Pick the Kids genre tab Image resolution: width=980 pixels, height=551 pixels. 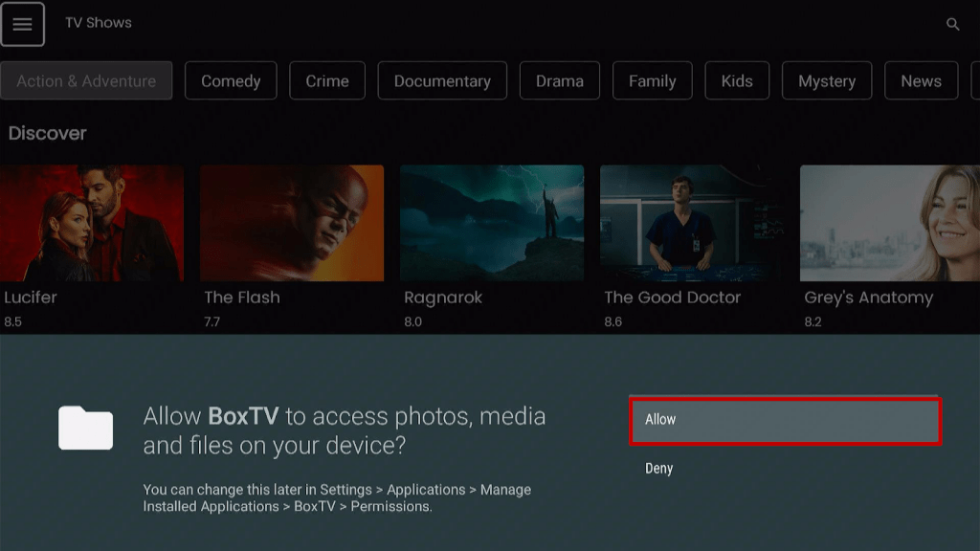737,80
